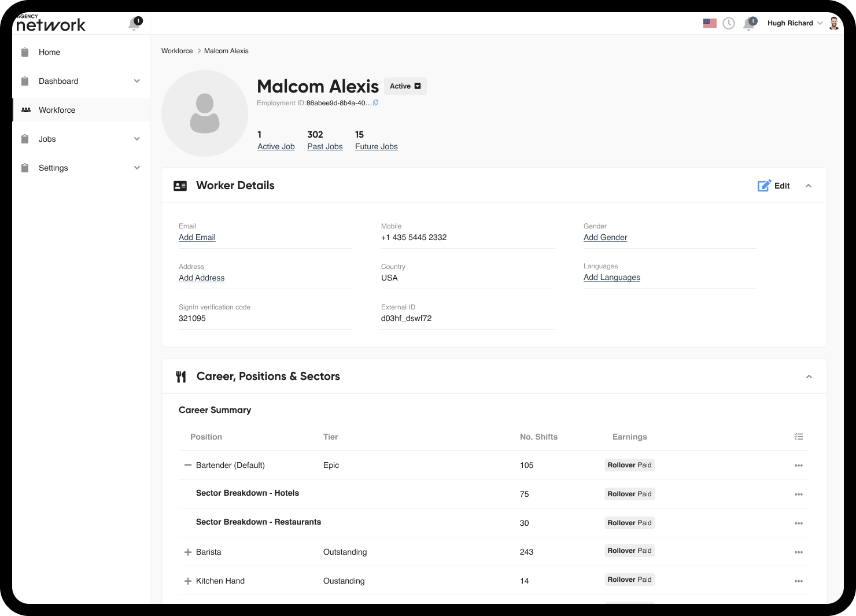Click the Edit pencil icon
The width and height of the screenshot is (856, 616).
(x=764, y=186)
